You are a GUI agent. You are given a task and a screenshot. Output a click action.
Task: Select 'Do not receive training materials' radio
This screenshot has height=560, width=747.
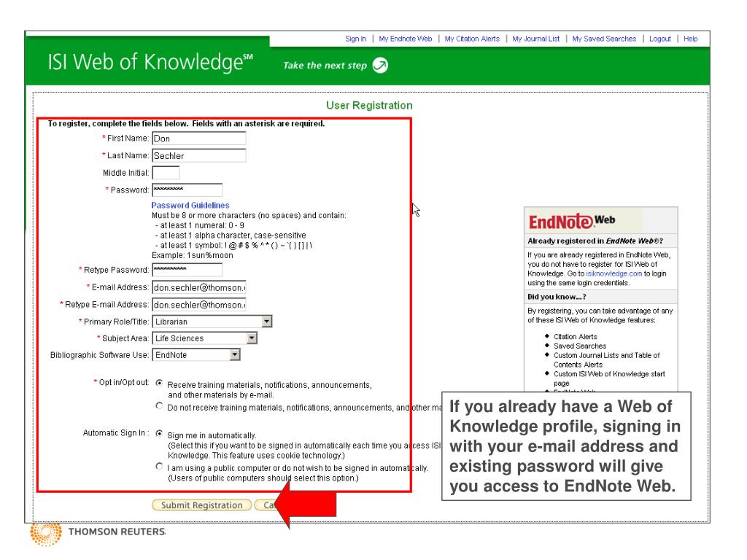coord(159,406)
